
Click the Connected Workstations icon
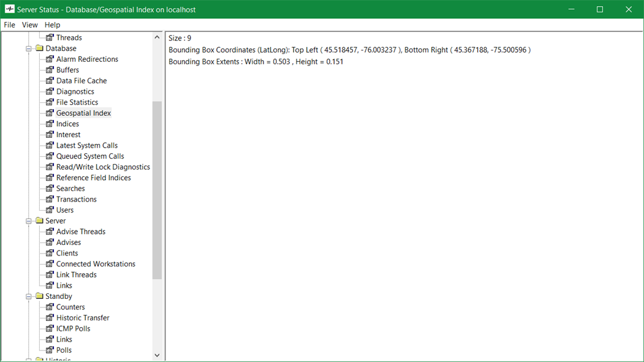point(50,264)
